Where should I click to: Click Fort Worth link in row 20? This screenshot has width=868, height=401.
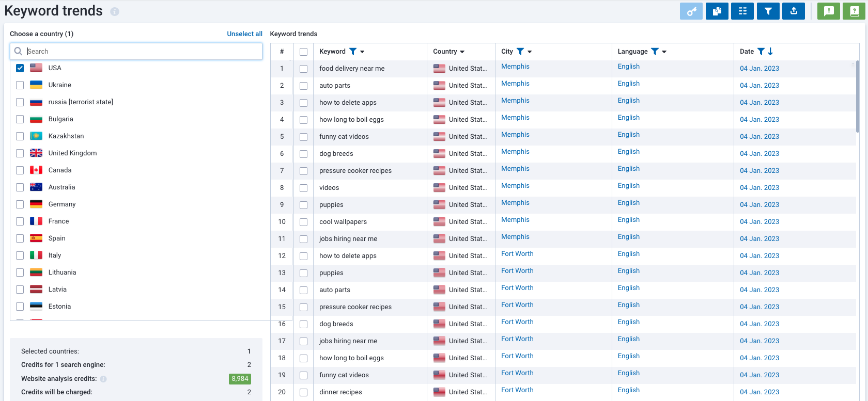(517, 390)
